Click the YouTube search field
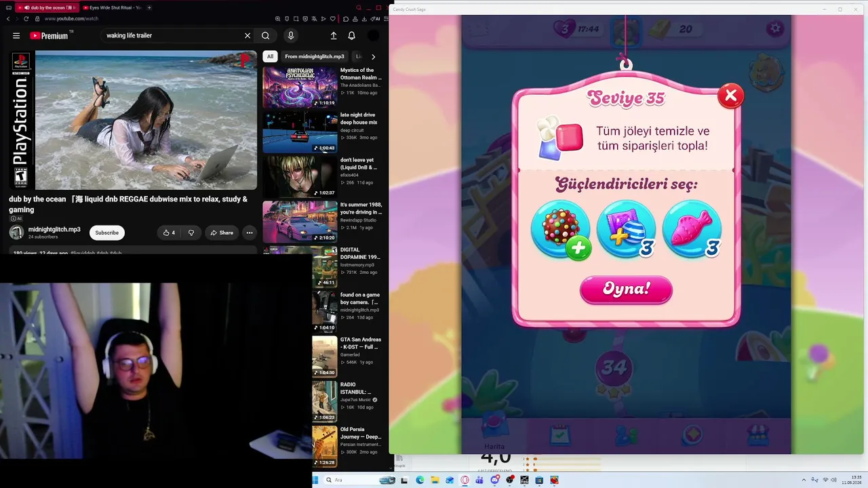The image size is (868, 488). point(172,35)
